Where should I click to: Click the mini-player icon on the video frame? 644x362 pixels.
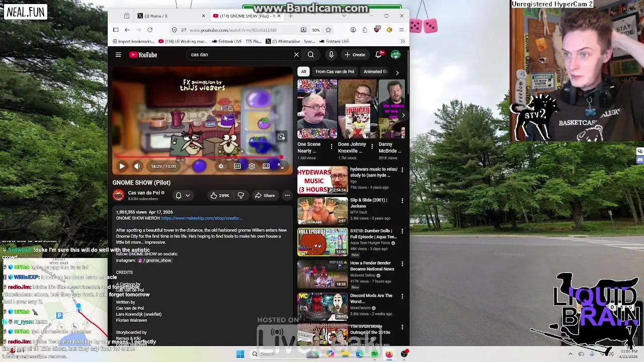tap(281, 136)
